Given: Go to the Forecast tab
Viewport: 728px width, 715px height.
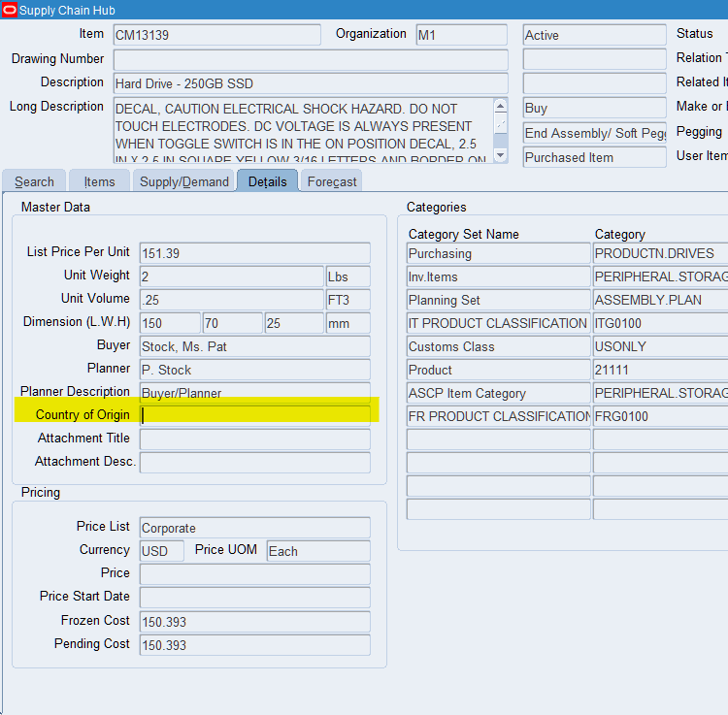Looking at the screenshot, I should coord(332,181).
